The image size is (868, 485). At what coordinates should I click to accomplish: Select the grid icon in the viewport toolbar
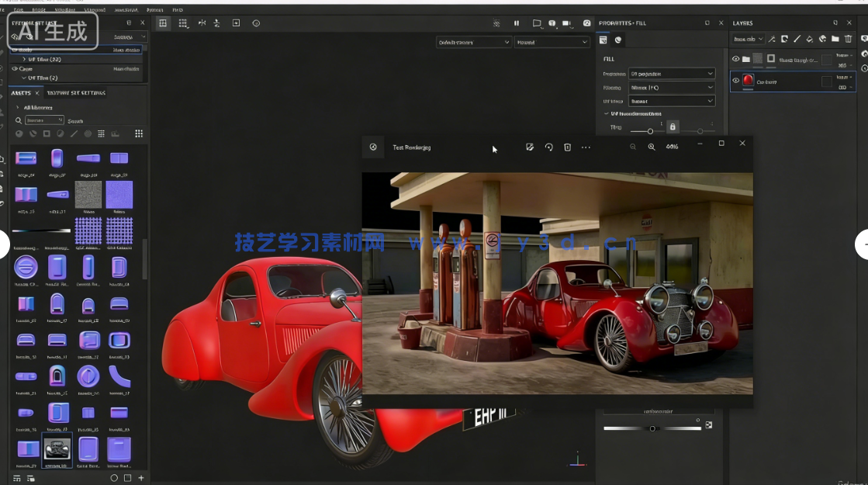coord(182,23)
